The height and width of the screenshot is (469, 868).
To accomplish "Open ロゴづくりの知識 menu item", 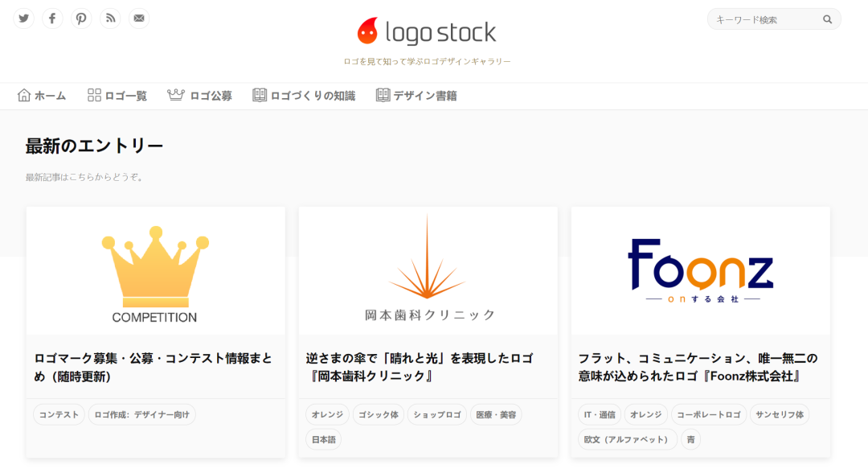I will [304, 96].
